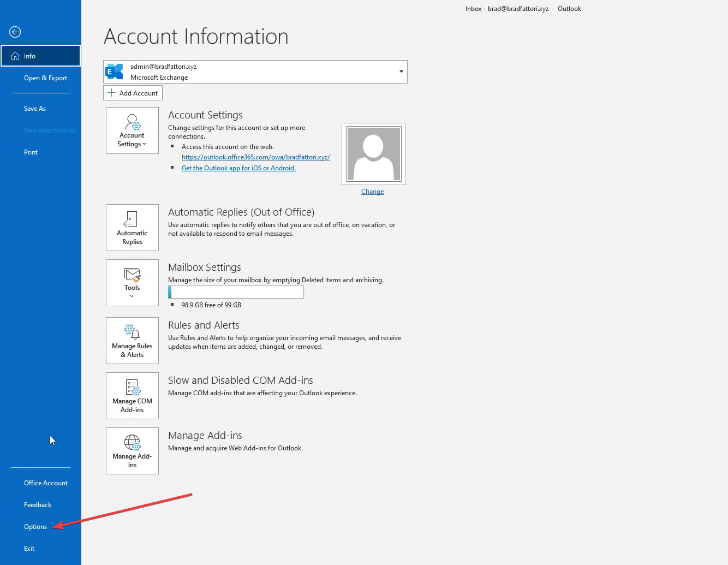
Task: Exit Outlook from the sidebar
Action: click(29, 549)
